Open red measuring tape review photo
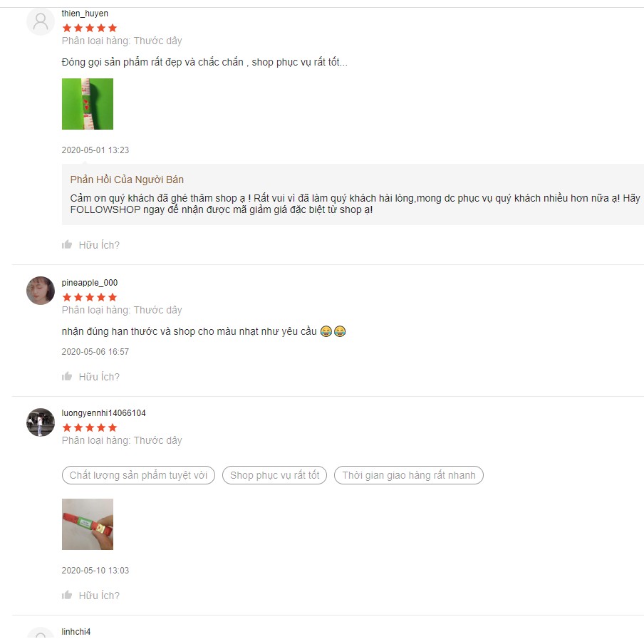 (88, 524)
